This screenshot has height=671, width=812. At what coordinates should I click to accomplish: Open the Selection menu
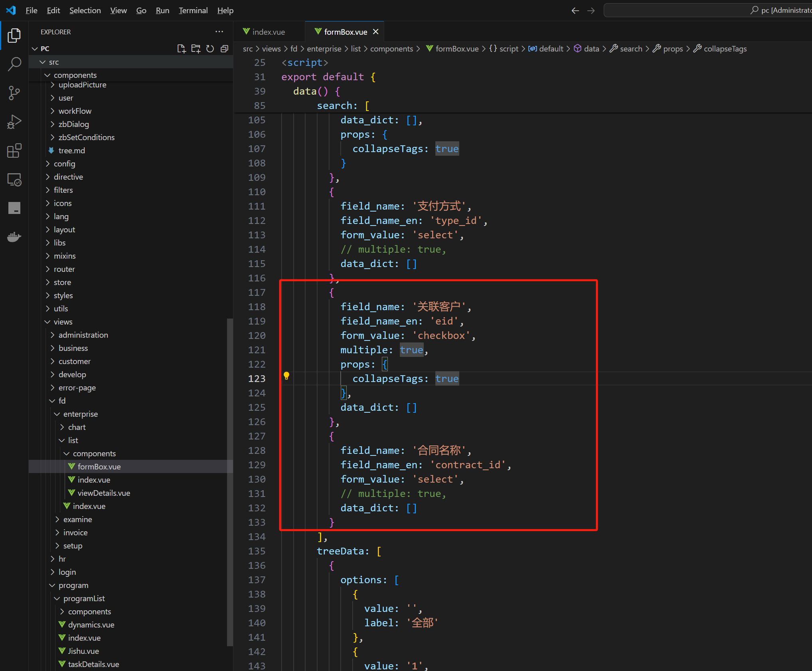85,10
